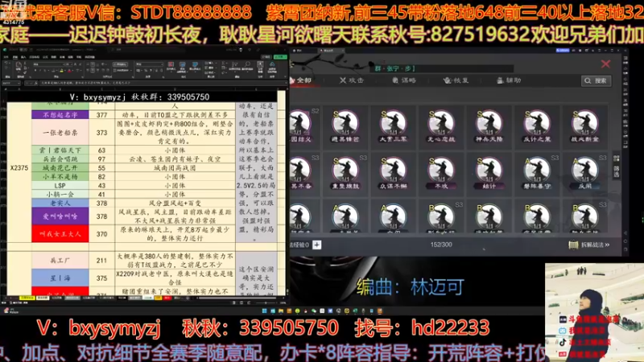Open the 攻击 skill category tab
Screen dimensions: 644x362
[352, 80]
